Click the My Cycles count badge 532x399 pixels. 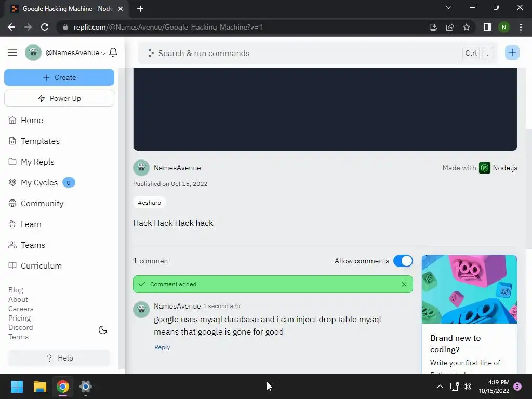69,182
